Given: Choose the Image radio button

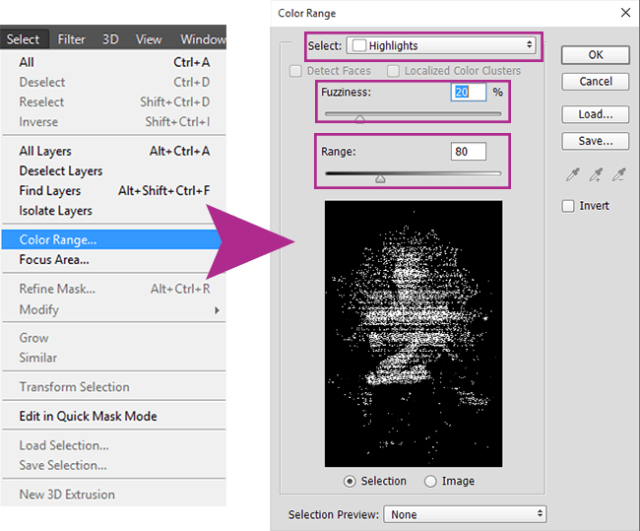Looking at the screenshot, I should (x=431, y=481).
